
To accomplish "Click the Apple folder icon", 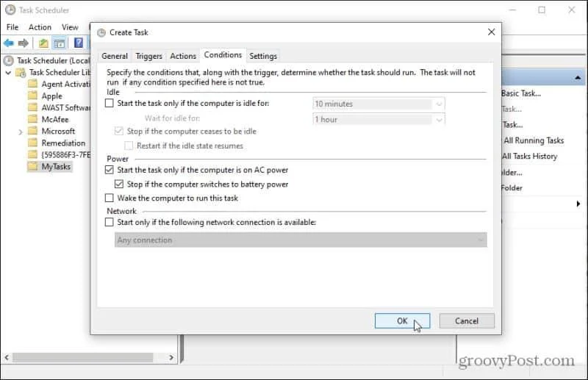I will 33,96.
